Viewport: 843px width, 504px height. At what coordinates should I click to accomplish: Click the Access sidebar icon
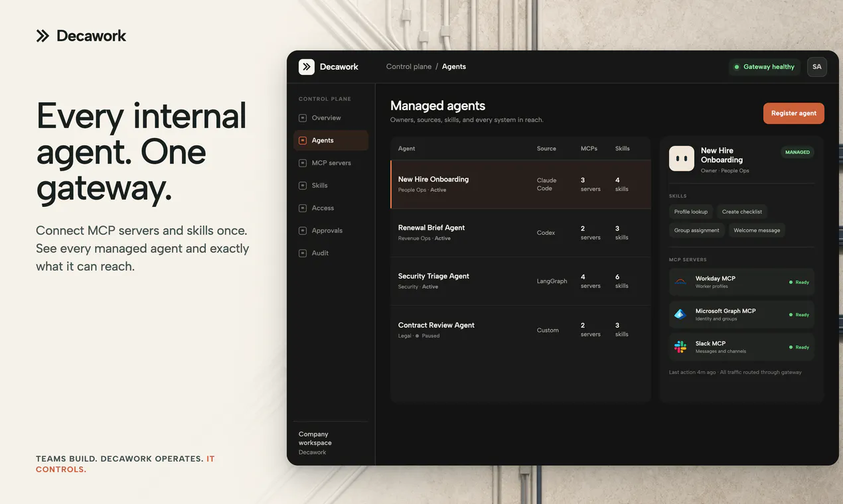[303, 208]
